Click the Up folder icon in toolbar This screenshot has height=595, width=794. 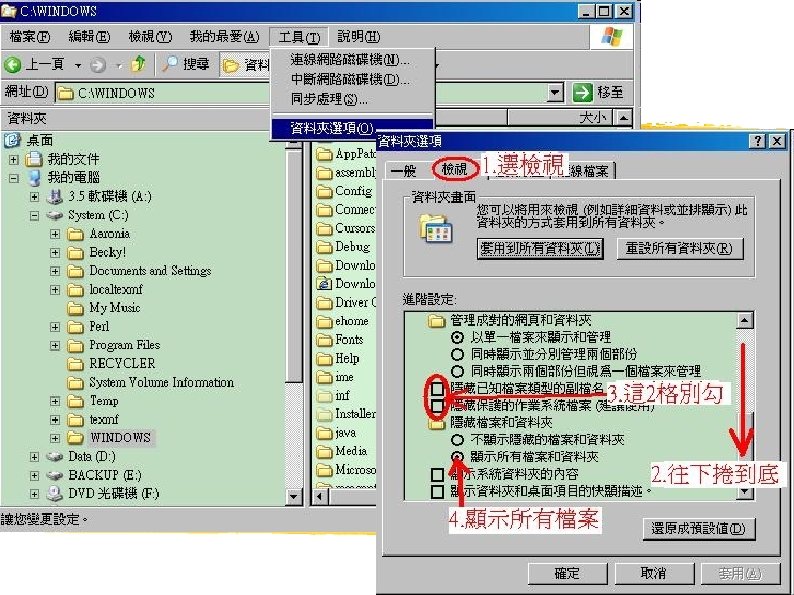(138, 64)
